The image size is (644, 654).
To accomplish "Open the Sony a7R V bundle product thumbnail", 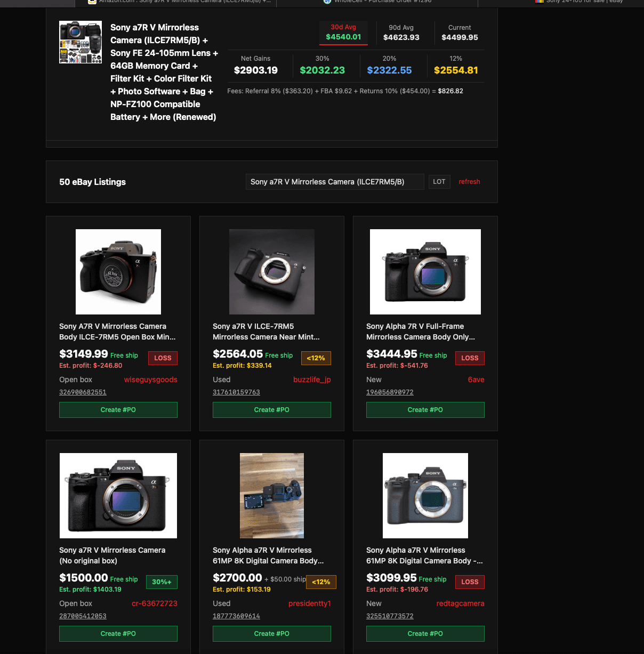I will (x=80, y=42).
